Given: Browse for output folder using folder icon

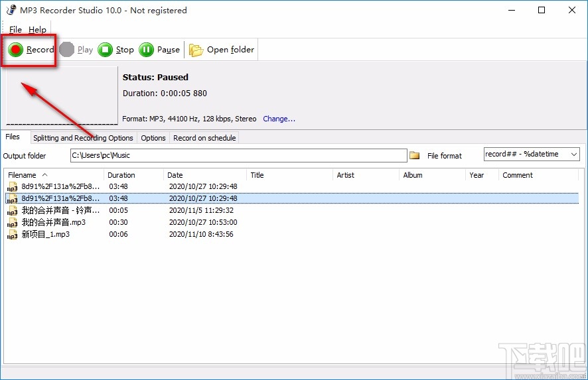Looking at the screenshot, I should 415,155.
